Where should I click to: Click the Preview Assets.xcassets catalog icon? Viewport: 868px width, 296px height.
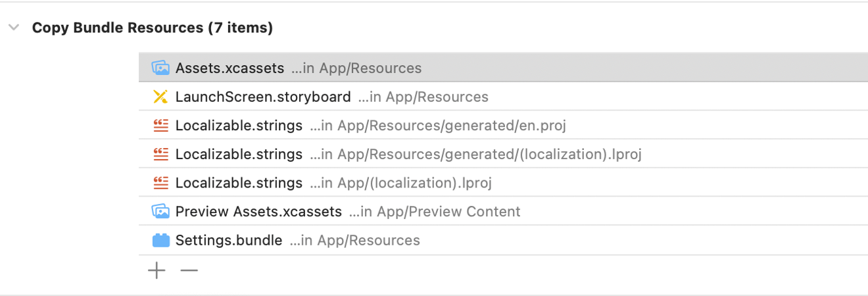(x=160, y=211)
